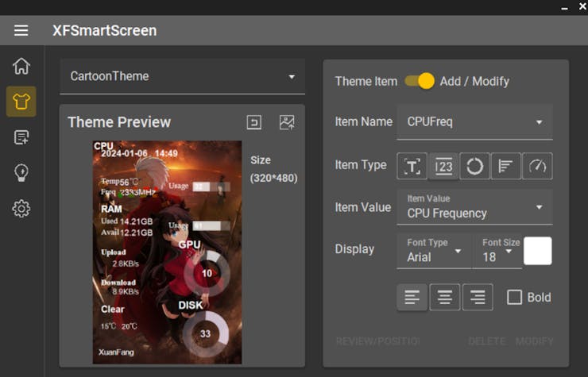The width and height of the screenshot is (588, 377).
Task: Open the Font Type Arial dropdown
Action: 432,250
